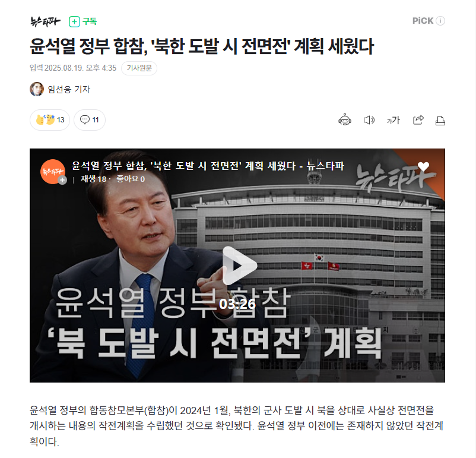
Task: Click the share arrow icon
Action: pyautogui.click(x=418, y=120)
